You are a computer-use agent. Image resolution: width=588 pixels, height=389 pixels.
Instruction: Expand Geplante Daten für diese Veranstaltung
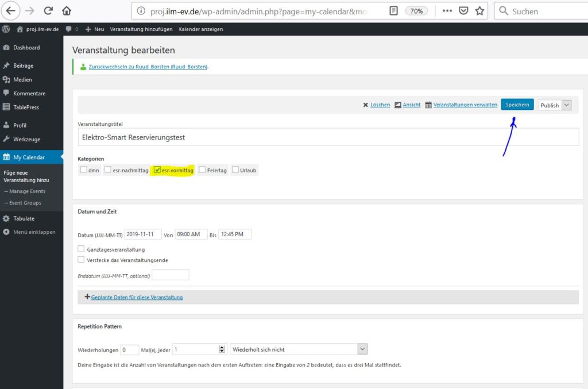[x=136, y=297]
